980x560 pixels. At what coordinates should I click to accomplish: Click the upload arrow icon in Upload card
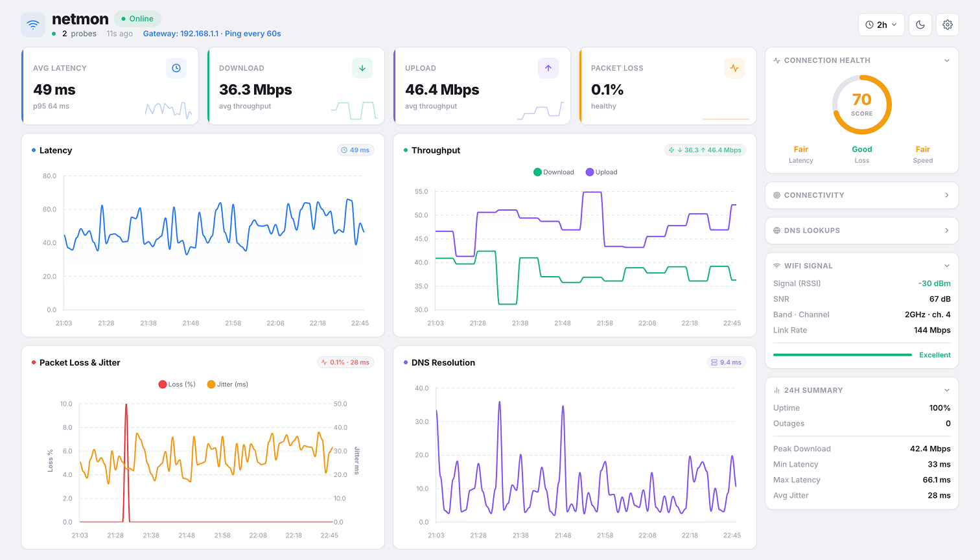(548, 68)
